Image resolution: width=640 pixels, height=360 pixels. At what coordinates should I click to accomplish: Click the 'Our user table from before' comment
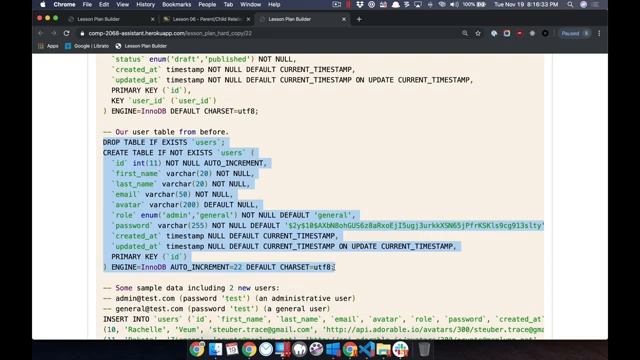(x=166, y=132)
